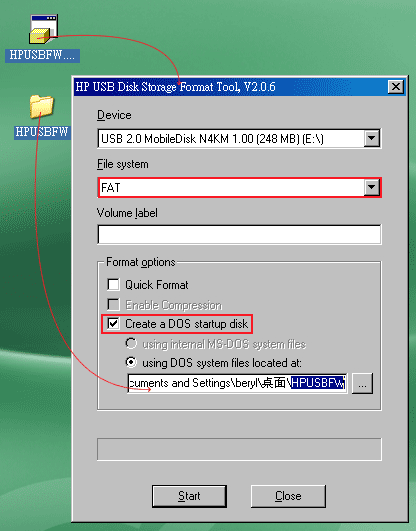Screen dimensions: 416x531
Task: Click the FAT file system combo box
Action: (239, 187)
